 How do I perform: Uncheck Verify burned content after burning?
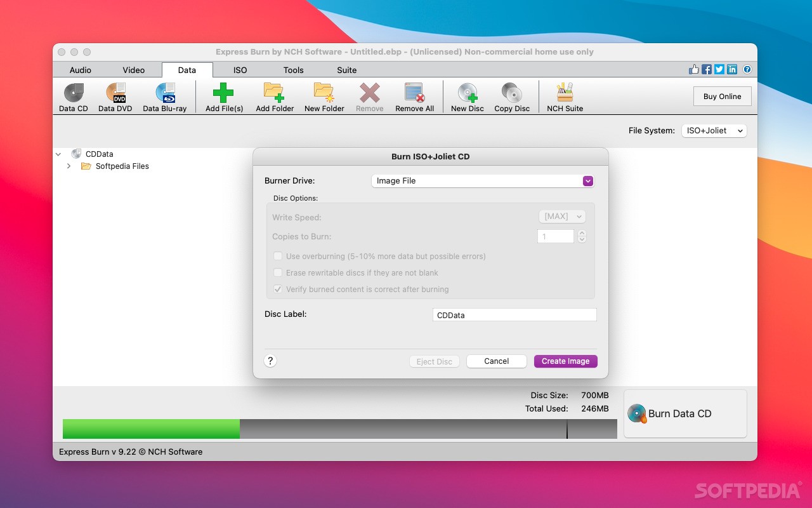click(278, 290)
